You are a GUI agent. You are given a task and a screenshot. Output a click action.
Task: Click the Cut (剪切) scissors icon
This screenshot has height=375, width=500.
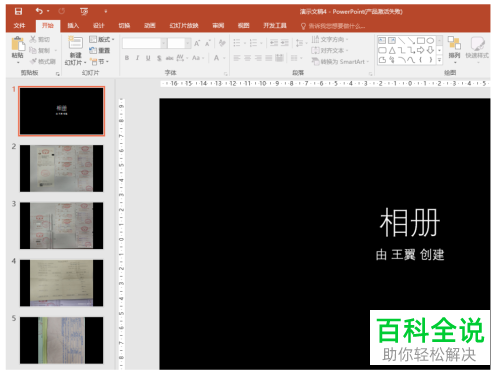point(33,39)
